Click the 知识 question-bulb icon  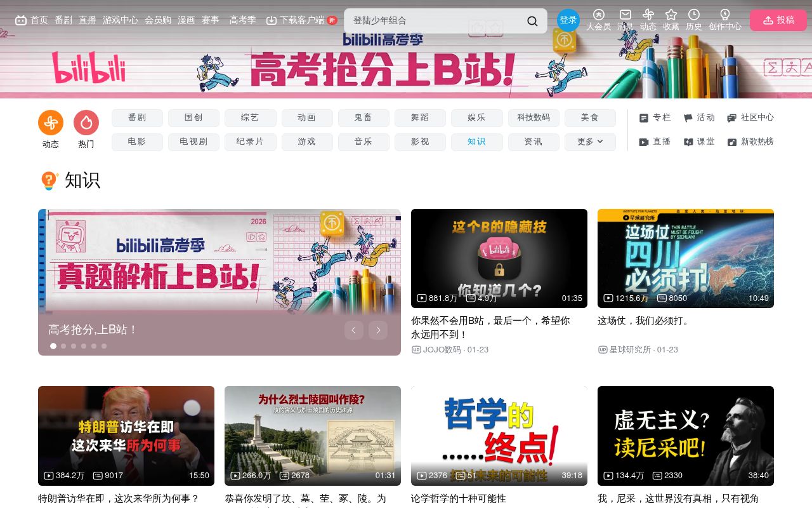tap(49, 180)
